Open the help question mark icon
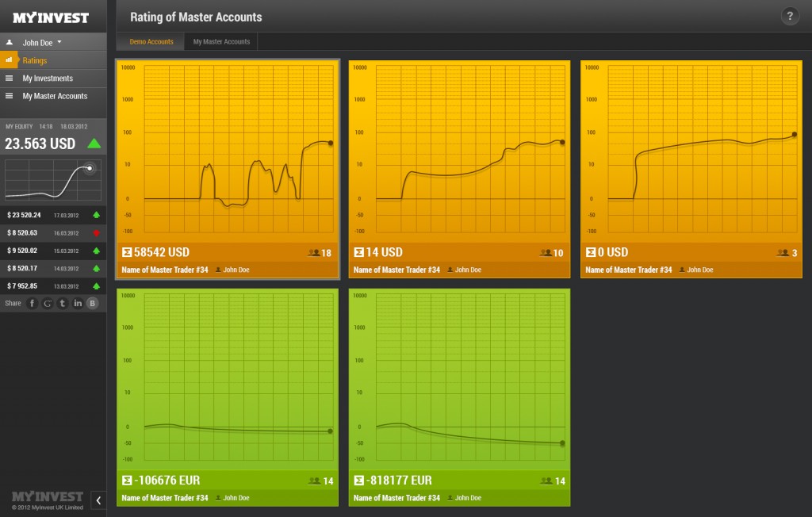Screen dimensions: 812x517 (790, 16)
